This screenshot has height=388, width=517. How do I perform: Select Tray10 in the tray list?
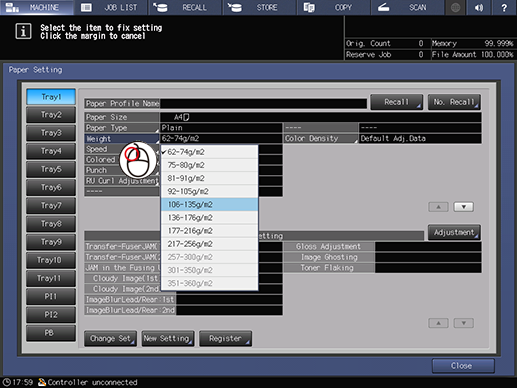click(51, 260)
